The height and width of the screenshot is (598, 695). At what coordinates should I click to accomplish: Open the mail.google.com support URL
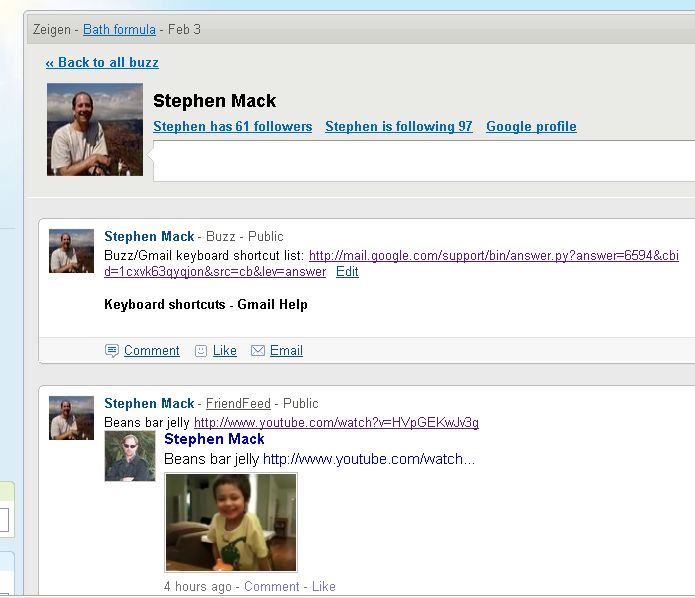point(500,256)
